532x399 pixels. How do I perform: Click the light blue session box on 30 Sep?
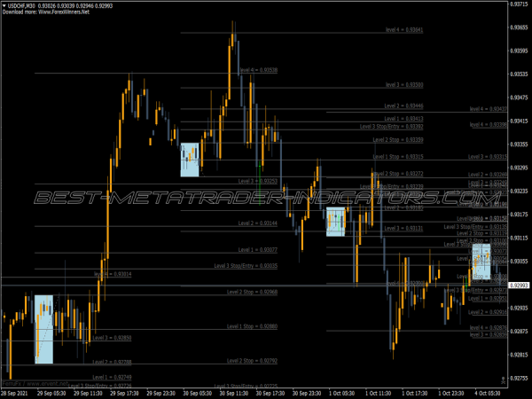click(190, 160)
